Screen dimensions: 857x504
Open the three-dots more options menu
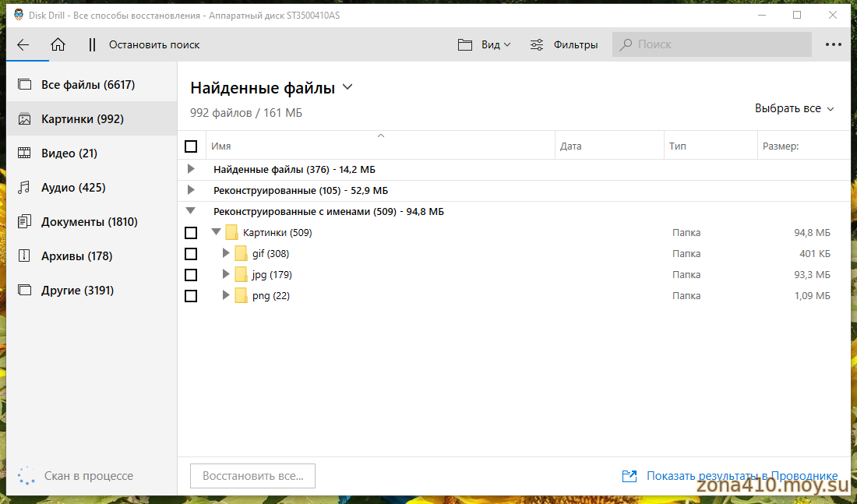834,45
